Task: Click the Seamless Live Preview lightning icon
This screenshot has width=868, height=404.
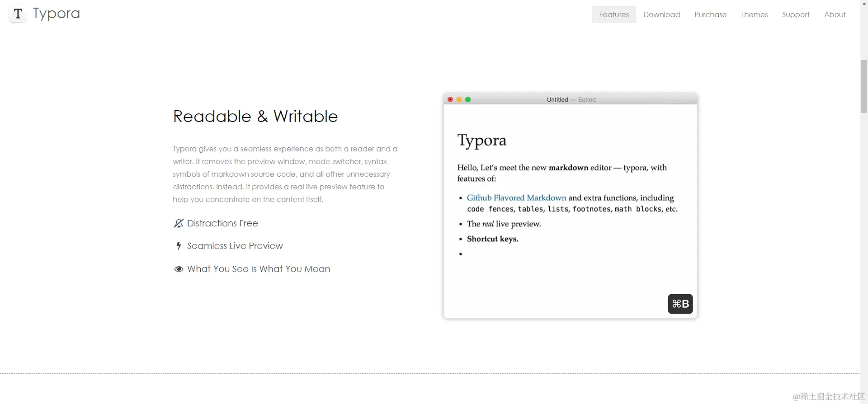Action: (179, 246)
